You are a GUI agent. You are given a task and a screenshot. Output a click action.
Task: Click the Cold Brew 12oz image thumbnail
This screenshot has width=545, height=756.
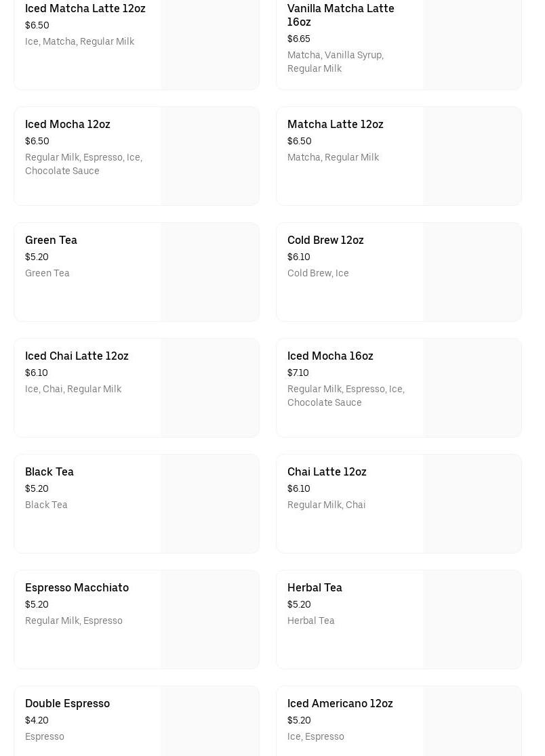pos(472,272)
